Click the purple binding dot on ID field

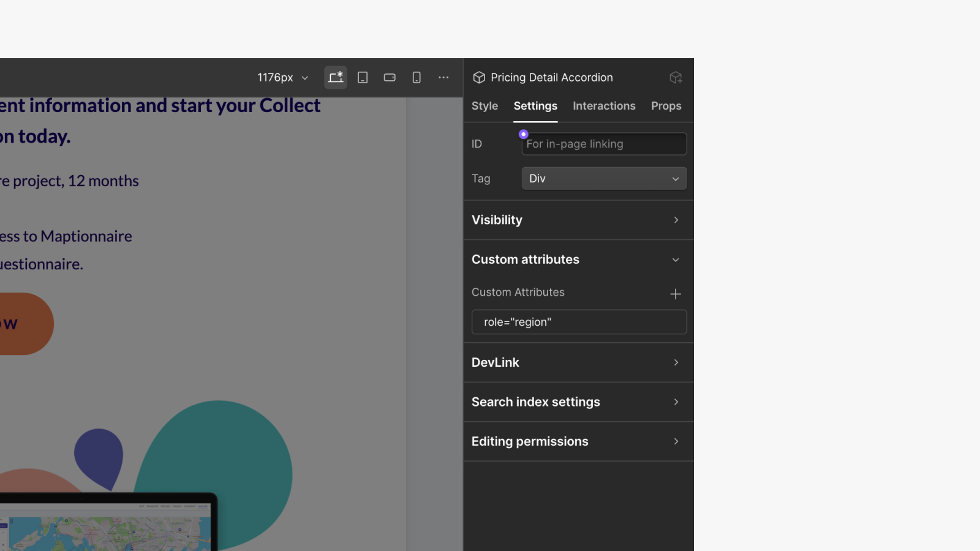523,134
